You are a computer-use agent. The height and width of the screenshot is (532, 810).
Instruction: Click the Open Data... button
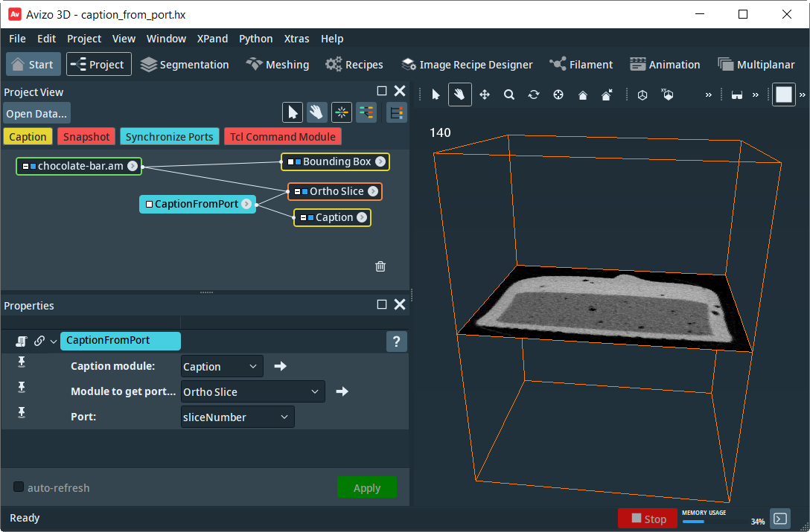coord(36,114)
